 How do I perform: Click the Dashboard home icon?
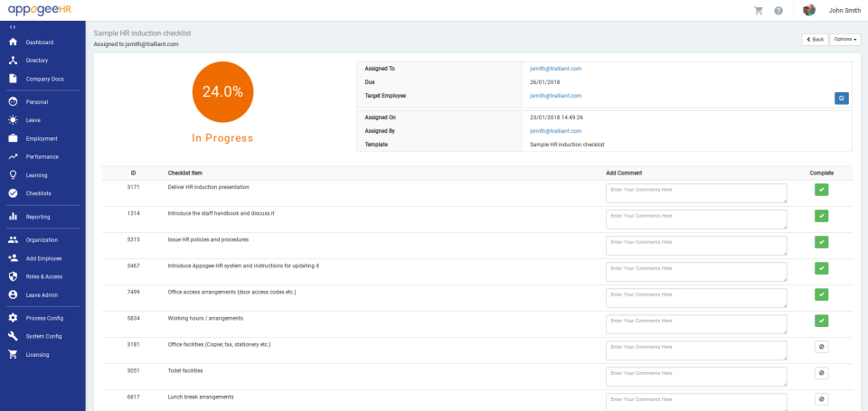(x=14, y=42)
